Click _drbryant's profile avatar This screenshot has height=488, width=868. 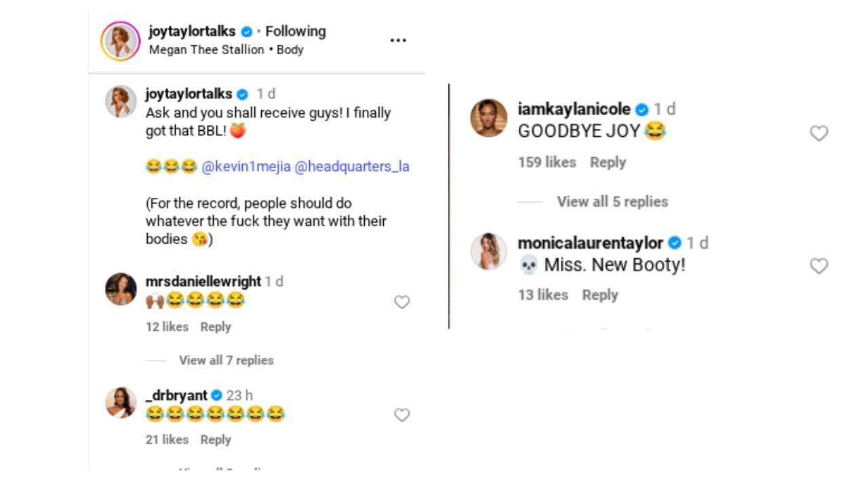pyautogui.click(x=121, y=403)
